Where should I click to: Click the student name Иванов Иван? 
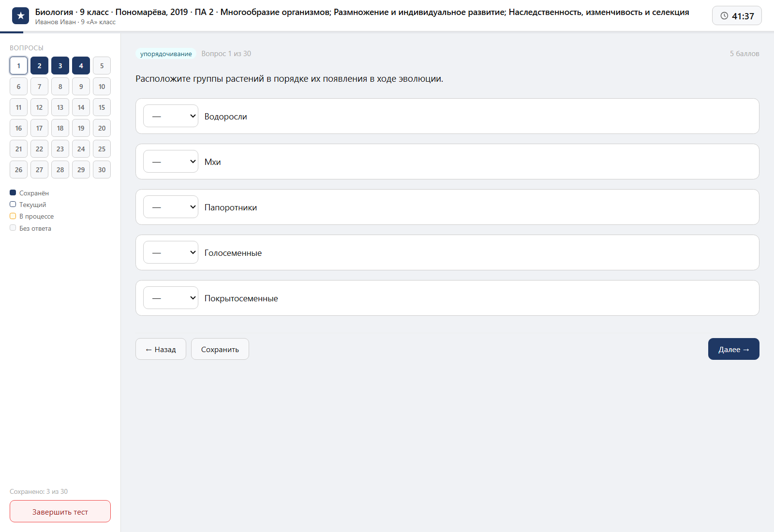click(x=56, y=22)
